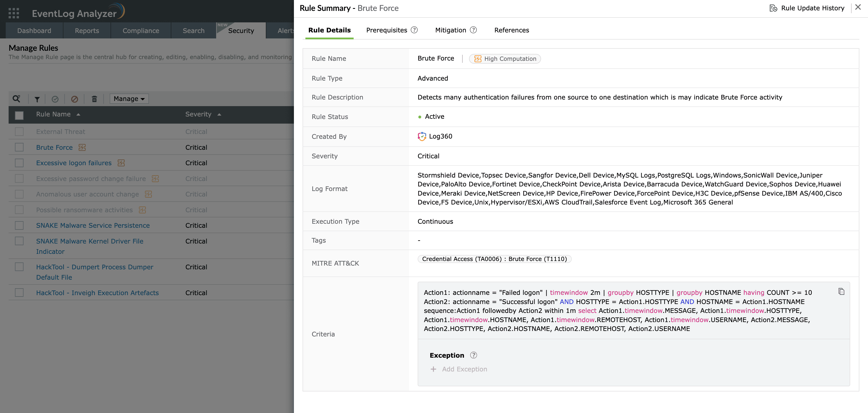The width and height of the screenshot is (868, 413).
Task: Open SNAKE Malware Kernel Driver File Indicator
Action: [x=90, y=246]
